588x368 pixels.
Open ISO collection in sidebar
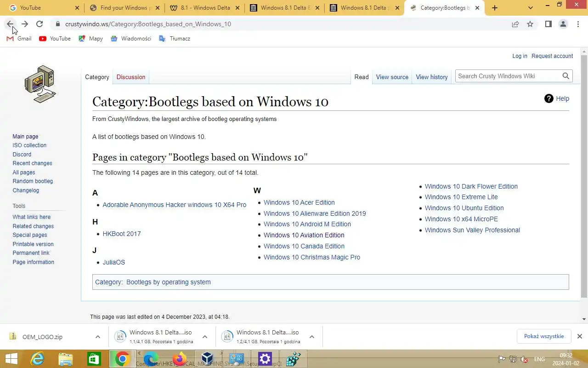pos(29,145)
